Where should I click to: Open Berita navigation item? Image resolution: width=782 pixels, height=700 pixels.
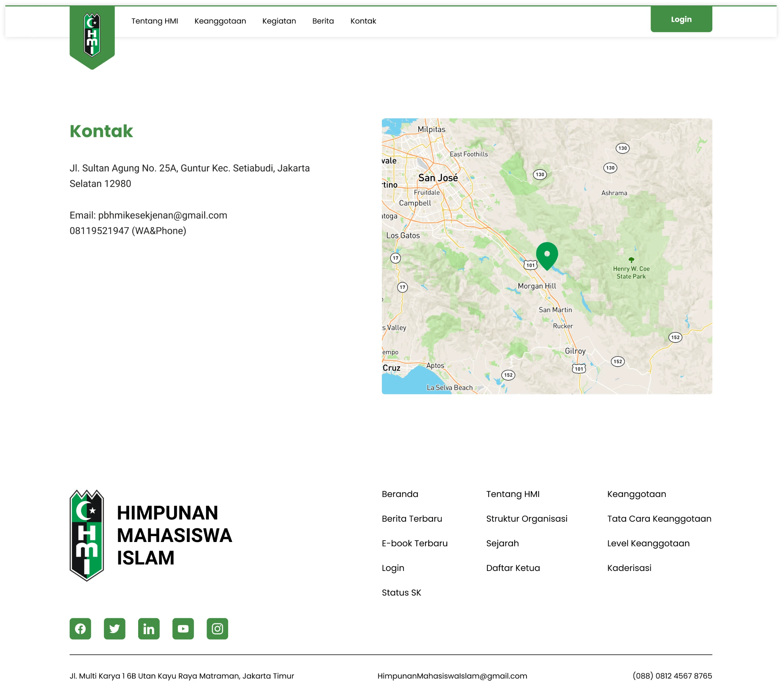pyautogui.click(x=323, y=21)
